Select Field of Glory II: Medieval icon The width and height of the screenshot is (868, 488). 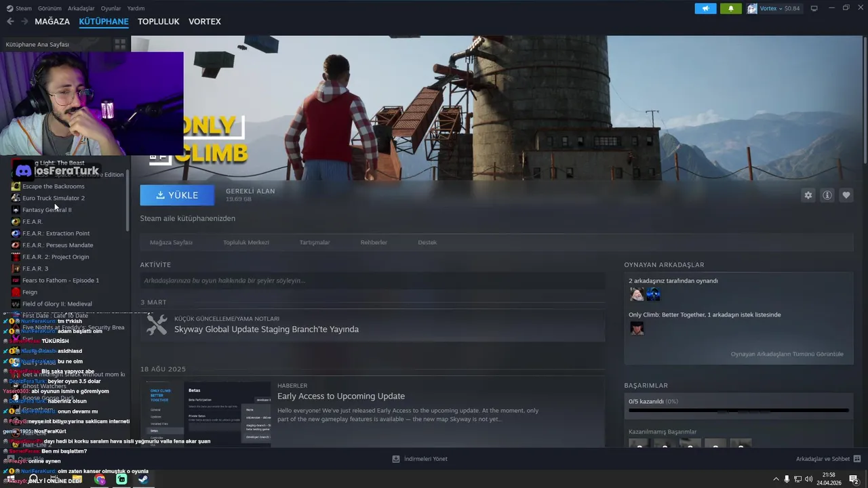pos(16,304)
